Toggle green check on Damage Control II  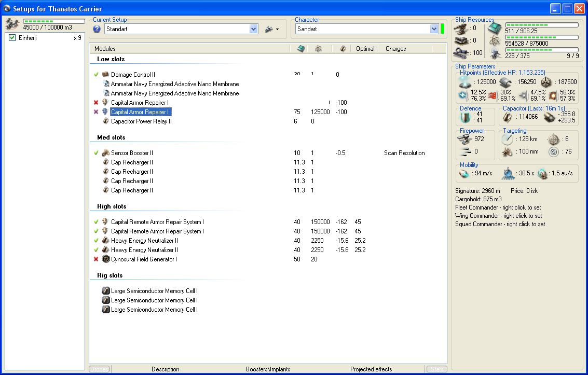[96, 74]
